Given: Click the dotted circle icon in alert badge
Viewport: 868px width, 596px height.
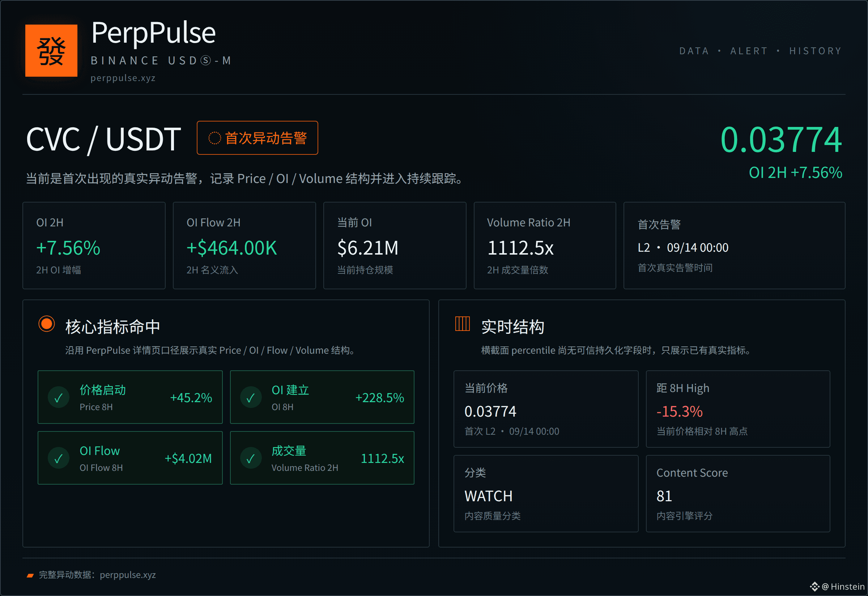Looking at the screenshot, I should coord(214,138).
